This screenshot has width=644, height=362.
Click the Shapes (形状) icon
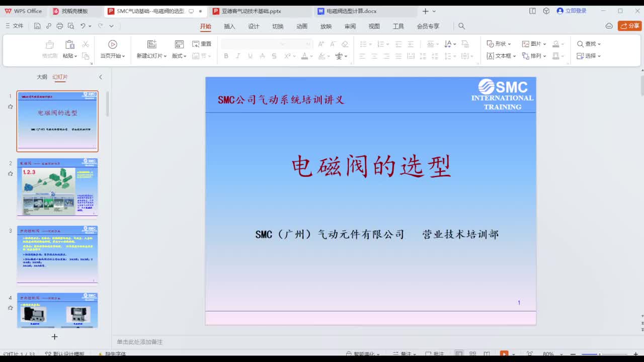491,44
